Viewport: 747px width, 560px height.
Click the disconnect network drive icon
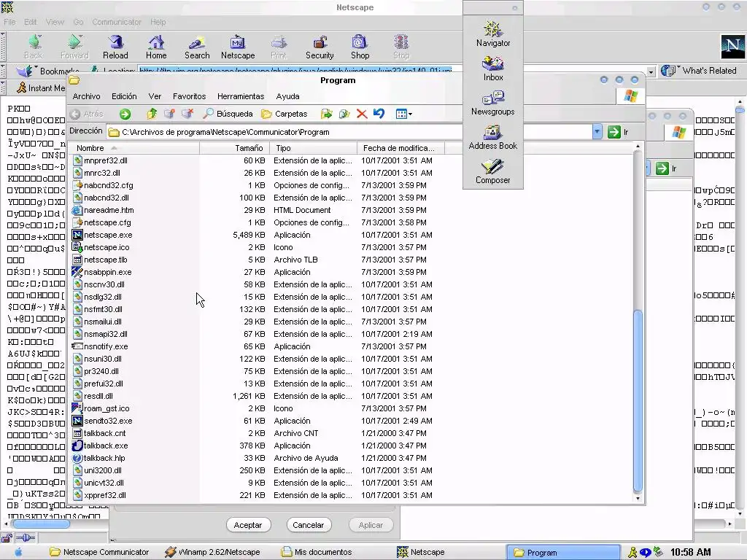pyautogui.click(x=187, y=114)
